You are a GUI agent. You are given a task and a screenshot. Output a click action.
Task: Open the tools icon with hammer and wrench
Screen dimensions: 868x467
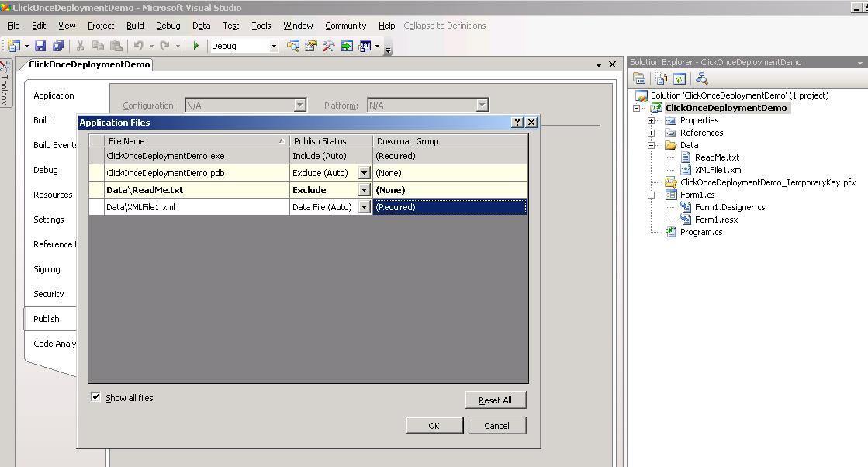[328, 46]
